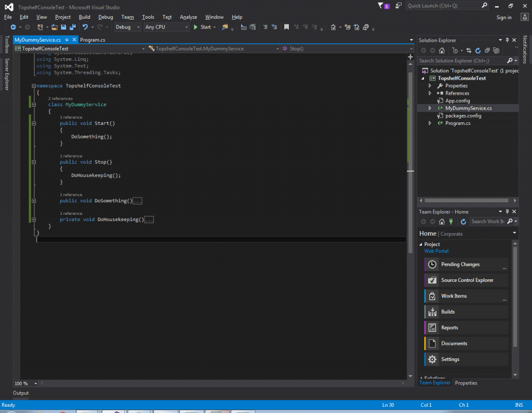
Task: Open the Debug menu
Action: tap(105, 17)
